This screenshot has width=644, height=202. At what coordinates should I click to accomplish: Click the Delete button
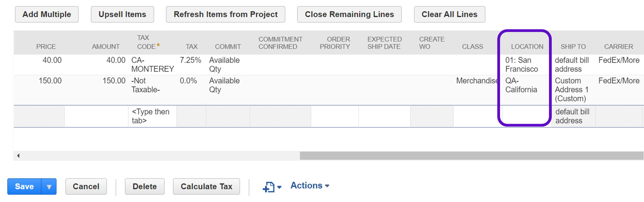(145, 187)
